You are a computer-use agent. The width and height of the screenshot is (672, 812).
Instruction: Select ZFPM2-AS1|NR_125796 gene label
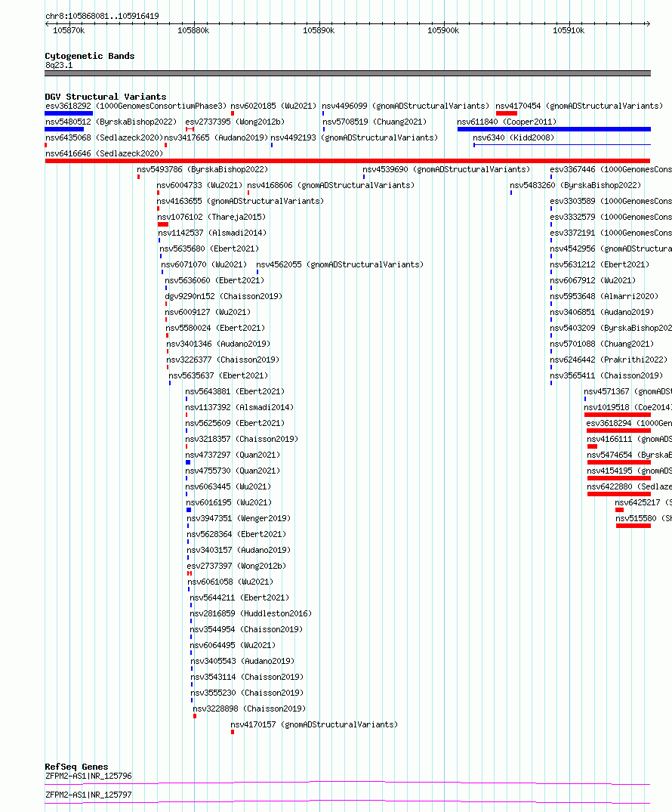click(88, 776)
